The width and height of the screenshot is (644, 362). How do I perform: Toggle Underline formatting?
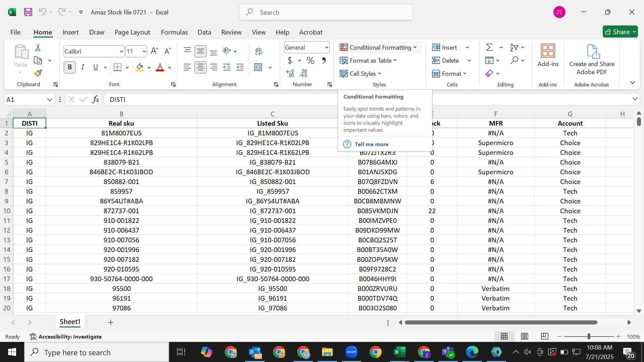tap(96, 67)
